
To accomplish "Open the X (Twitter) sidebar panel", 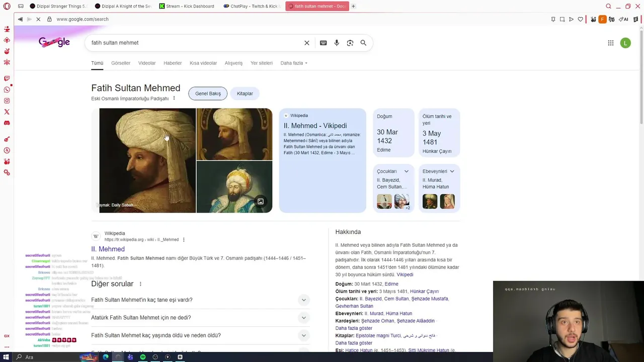I will pyautogui.click(x=7, y=112).
